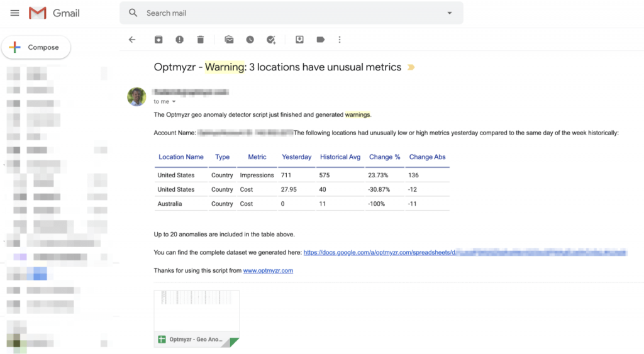Add this email to Tasks
The width and height of the screenshot is (644, 354).
point(271,40)
